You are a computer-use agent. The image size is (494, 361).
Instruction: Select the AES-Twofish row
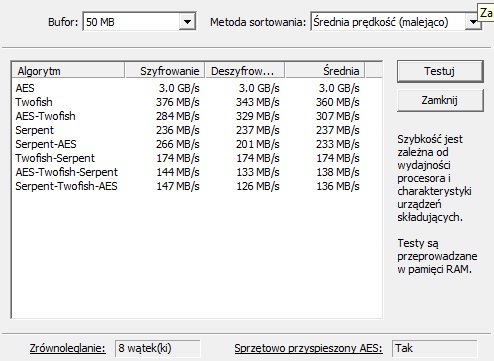188,116
